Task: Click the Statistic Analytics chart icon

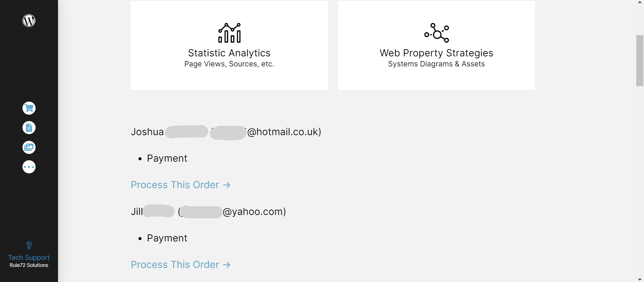Action: (229, 33)
